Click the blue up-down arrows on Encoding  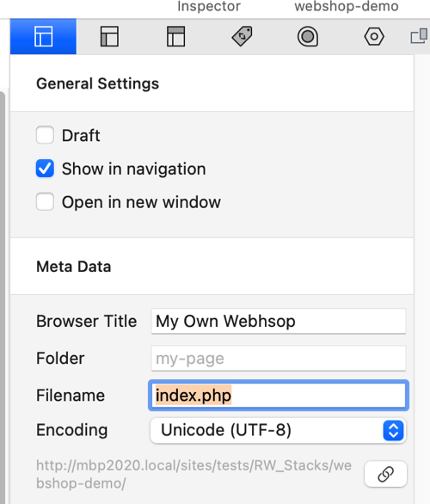[x=393, y=430]
